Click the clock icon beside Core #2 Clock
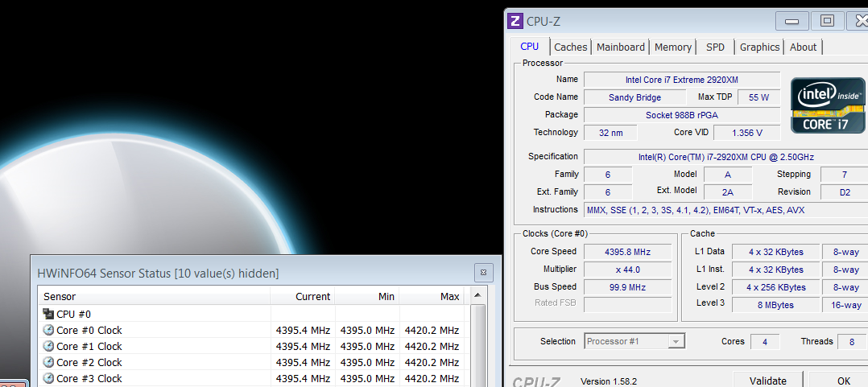Screen dimensions: 868x387 coord(48,362)
